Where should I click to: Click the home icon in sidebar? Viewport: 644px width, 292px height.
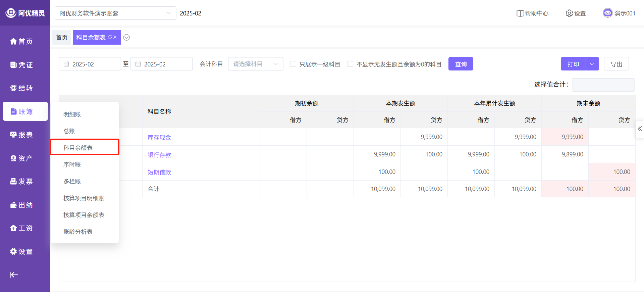coord(13,41)
